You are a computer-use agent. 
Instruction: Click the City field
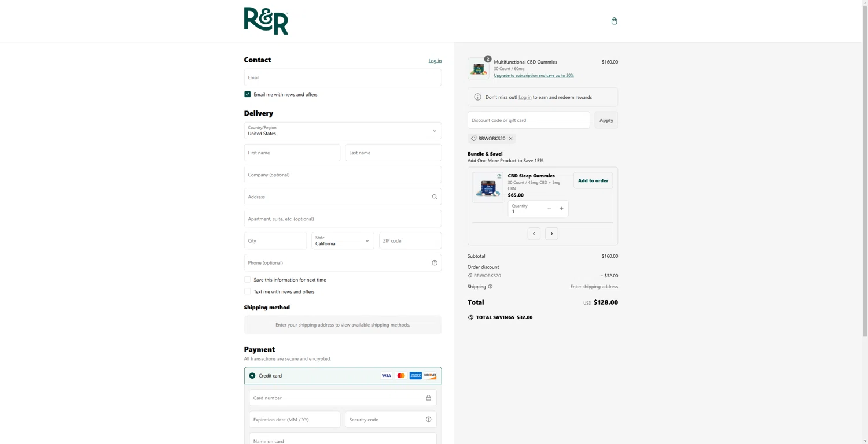(275, 240)
